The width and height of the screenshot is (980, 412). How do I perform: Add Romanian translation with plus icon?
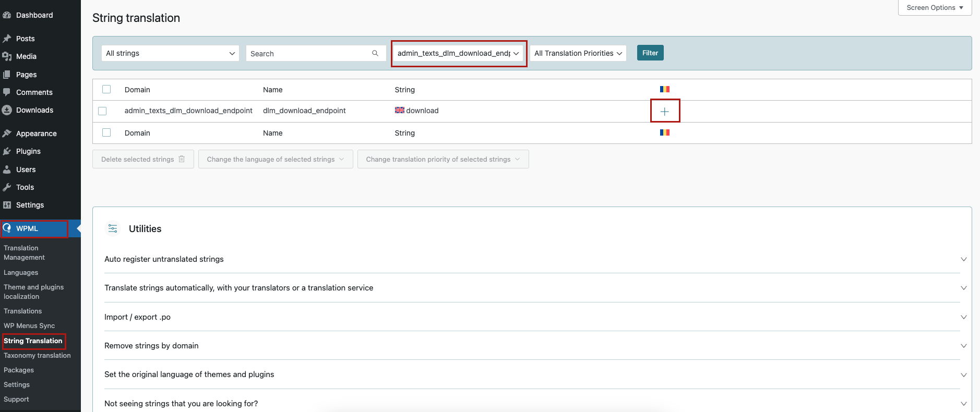pos(665,111)
